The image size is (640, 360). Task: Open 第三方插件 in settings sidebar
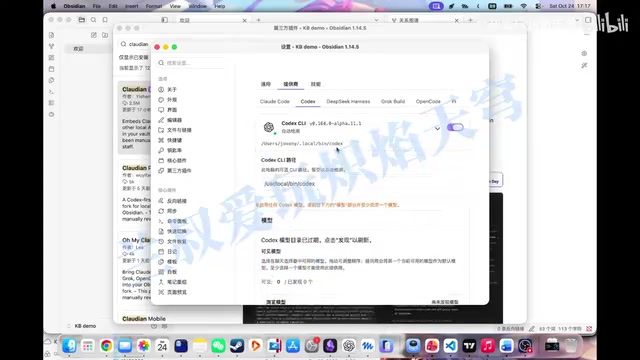pos(179,171)
